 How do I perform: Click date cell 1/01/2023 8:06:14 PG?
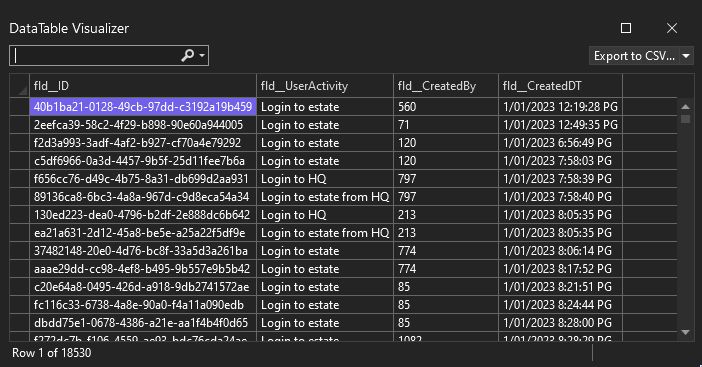point(560,251)
